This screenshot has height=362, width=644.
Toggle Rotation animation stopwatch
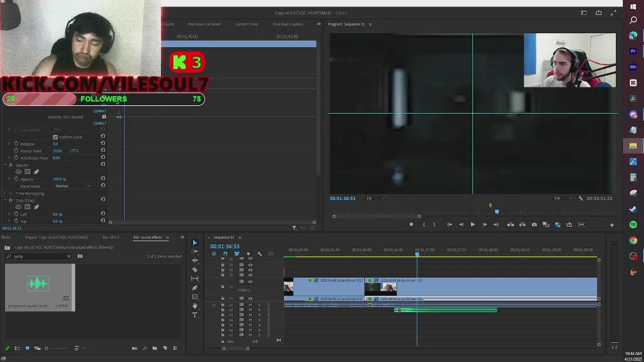coord(16,144)
